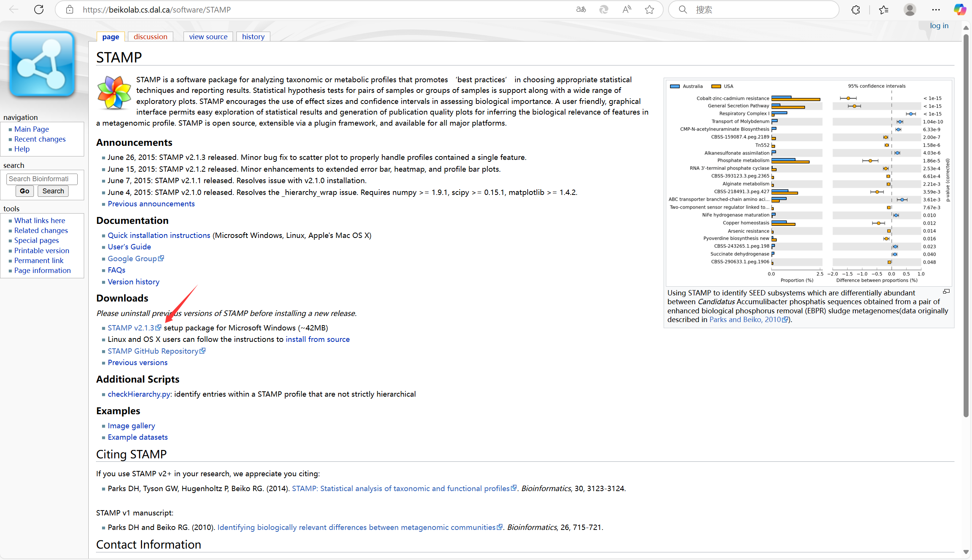The height and width of the screenshot is (560, 972).
Task: Open the User's Guide link
Action: [x=129, y=247]
